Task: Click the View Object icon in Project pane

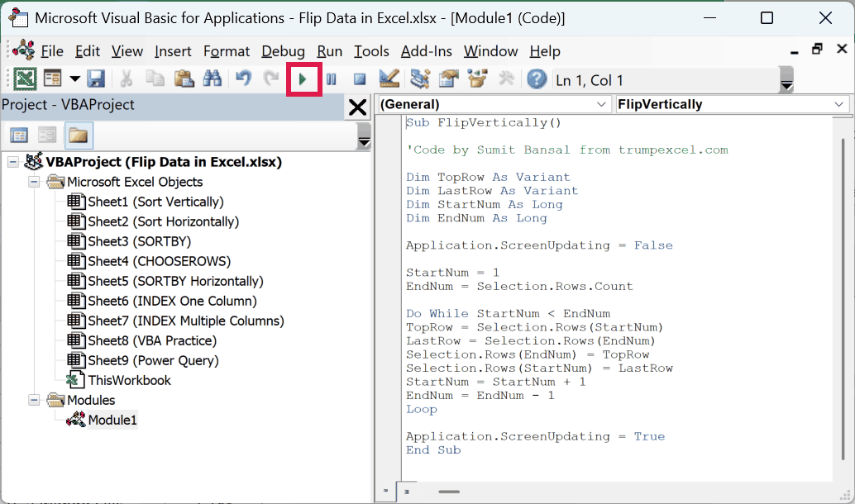Action: point(47,136)
